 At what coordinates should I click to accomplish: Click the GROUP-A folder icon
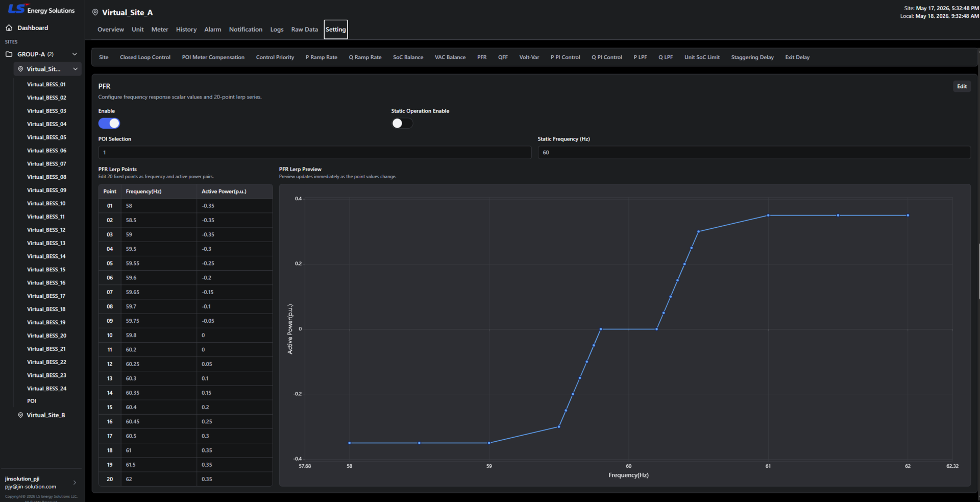pyautogui.click(x=9, y=54)
